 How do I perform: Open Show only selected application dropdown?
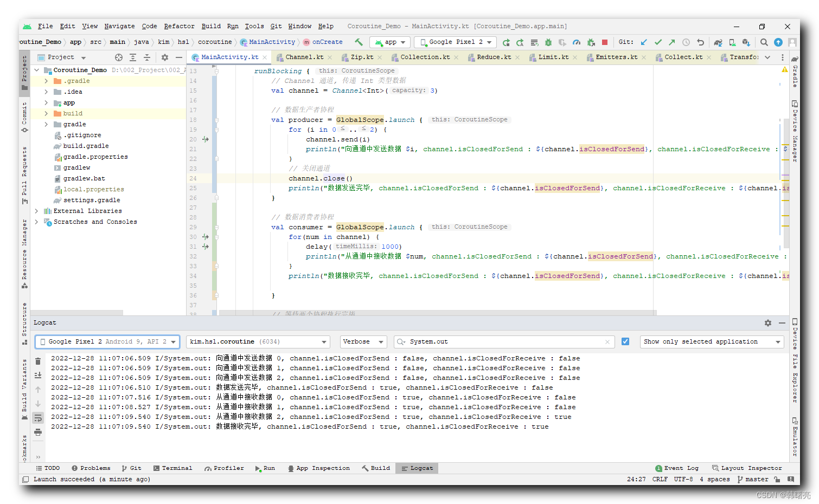tap(712, 341)
